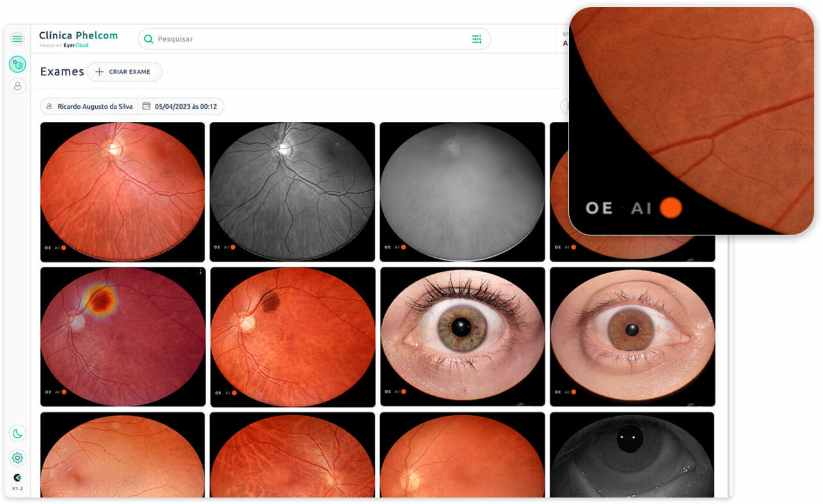Open search filter options icon
823x504 pixels.
[x=476, y=39]
